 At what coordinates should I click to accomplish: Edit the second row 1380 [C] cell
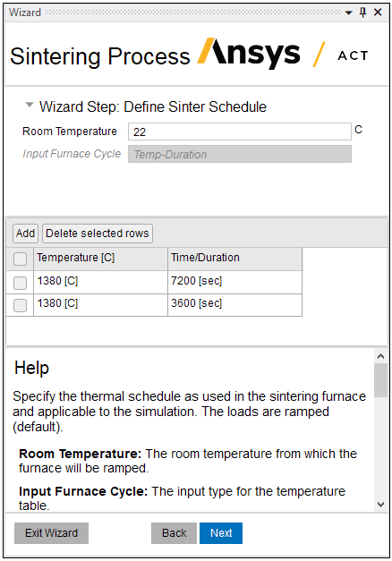tap(100, 305)
